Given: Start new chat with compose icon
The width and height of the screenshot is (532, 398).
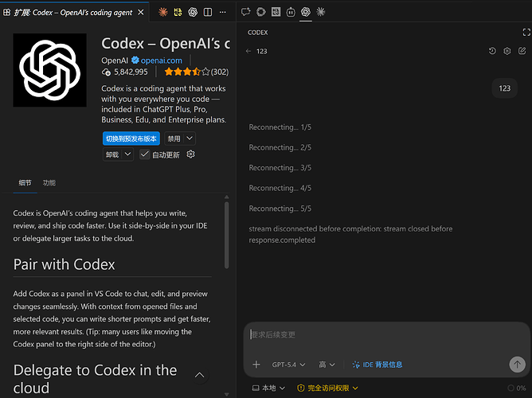Looking at the screenshot, I should click(522, 51).
